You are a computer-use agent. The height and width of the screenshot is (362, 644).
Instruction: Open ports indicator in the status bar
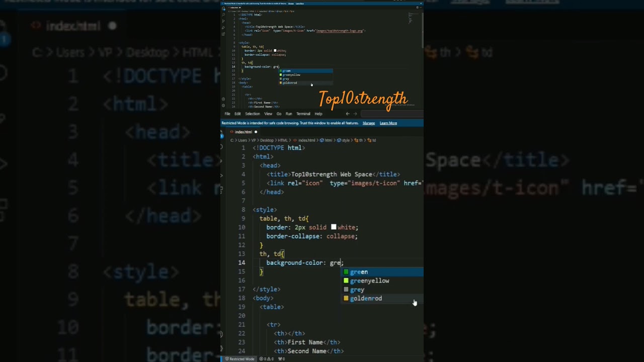click(282, 359)
